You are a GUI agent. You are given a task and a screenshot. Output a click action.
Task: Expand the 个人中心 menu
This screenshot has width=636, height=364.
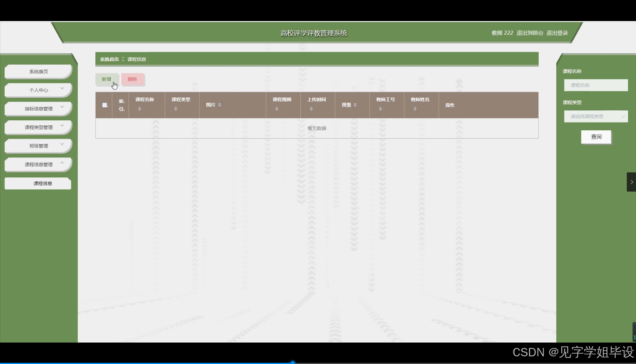(x=38, y=90)
